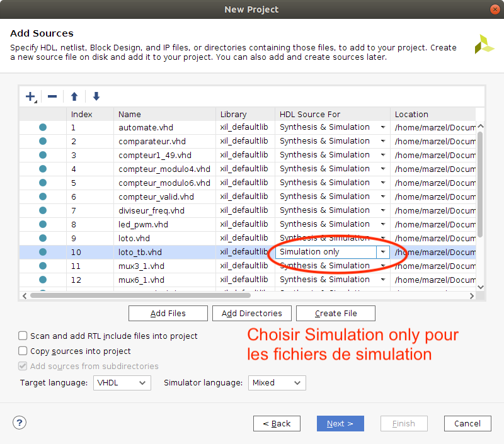Image resolution: width=504 pixels, height=444 pixels.
Task: Click the scroll down arrow of sources table
Action: 481,287
